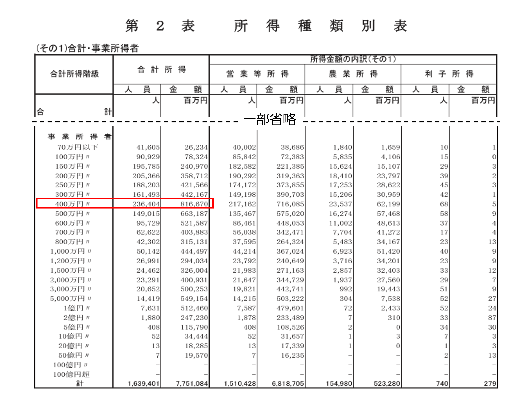This screenshot has height=399, width=532.
Task: Click the value 816,670
Action: pyautogui.click(x=194, y=204)
